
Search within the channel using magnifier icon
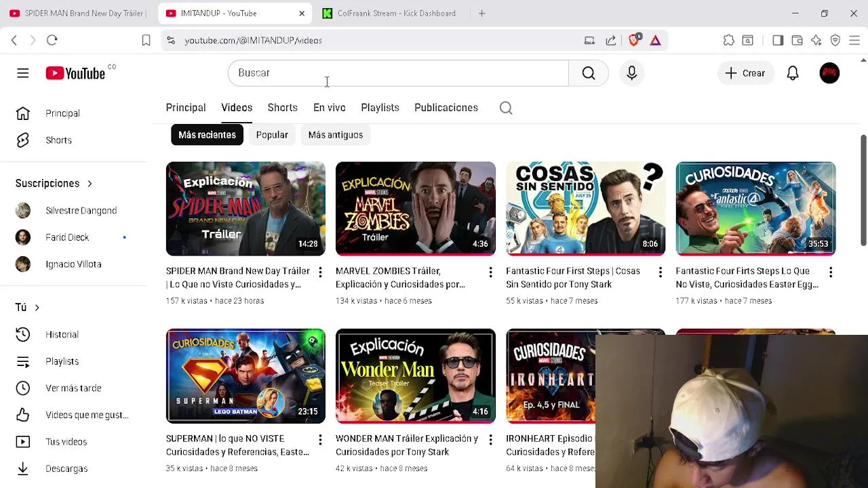click(506, 108)
